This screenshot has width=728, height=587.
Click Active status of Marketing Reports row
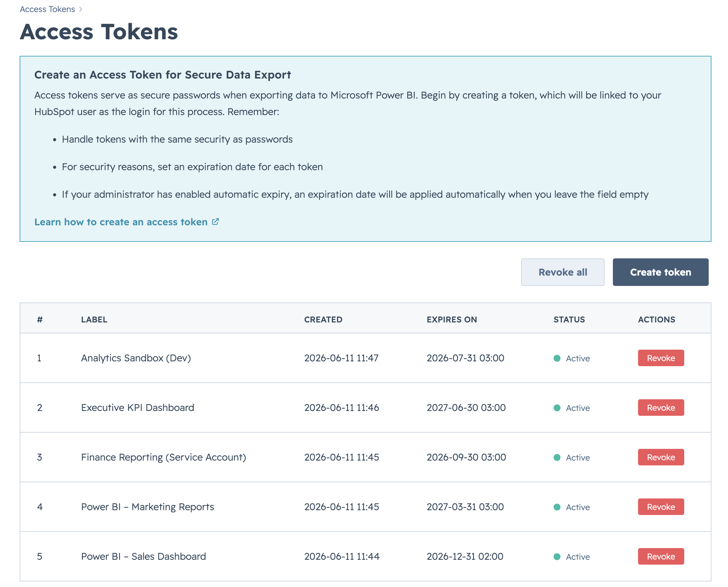[x=578, y=507]
